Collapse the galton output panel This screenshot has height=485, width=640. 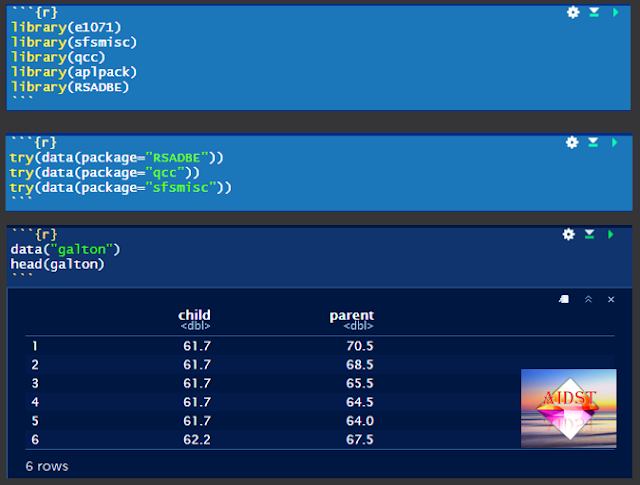[x=588, y=299]
